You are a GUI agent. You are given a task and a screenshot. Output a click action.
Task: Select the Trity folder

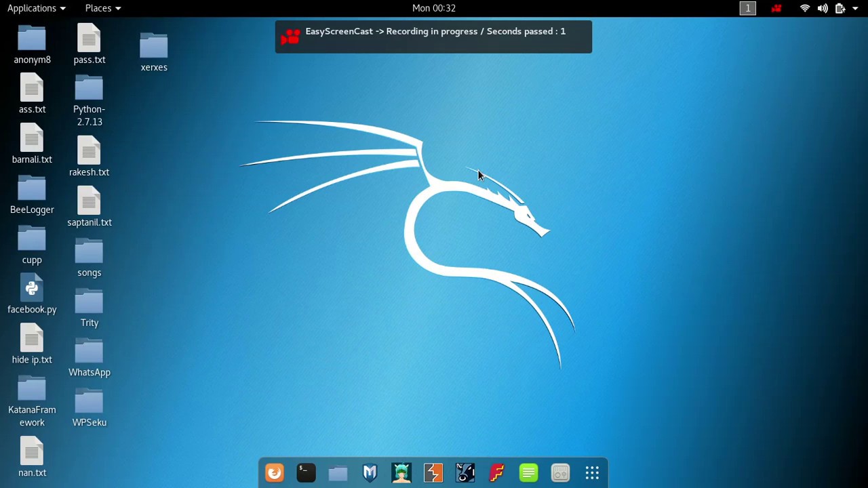[90, 308]
